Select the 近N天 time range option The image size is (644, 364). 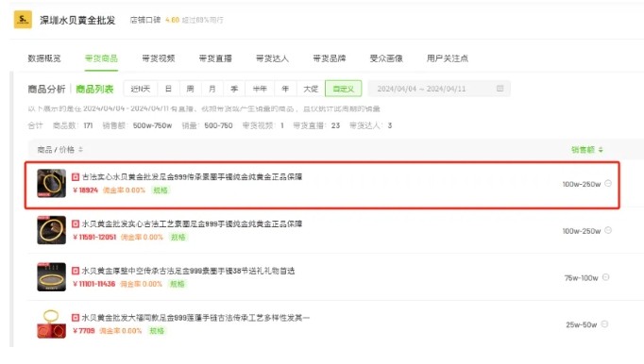[141, 89]
